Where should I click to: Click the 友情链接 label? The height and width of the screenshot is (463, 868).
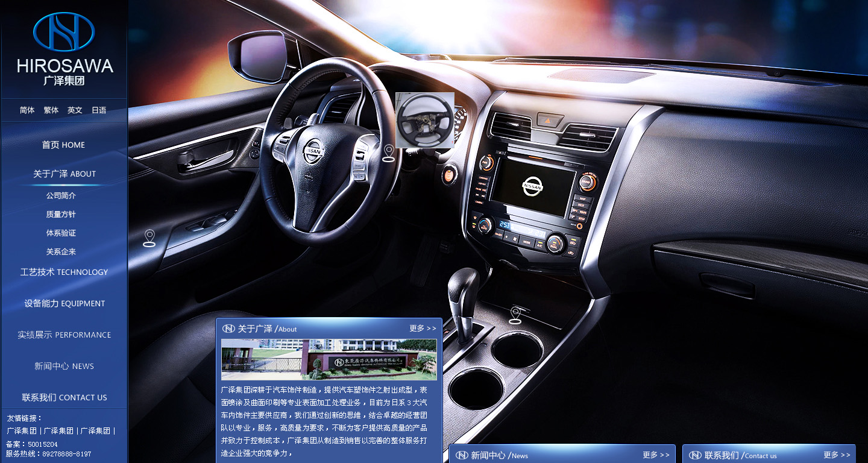pyautogui.click(x=25, y=418)
